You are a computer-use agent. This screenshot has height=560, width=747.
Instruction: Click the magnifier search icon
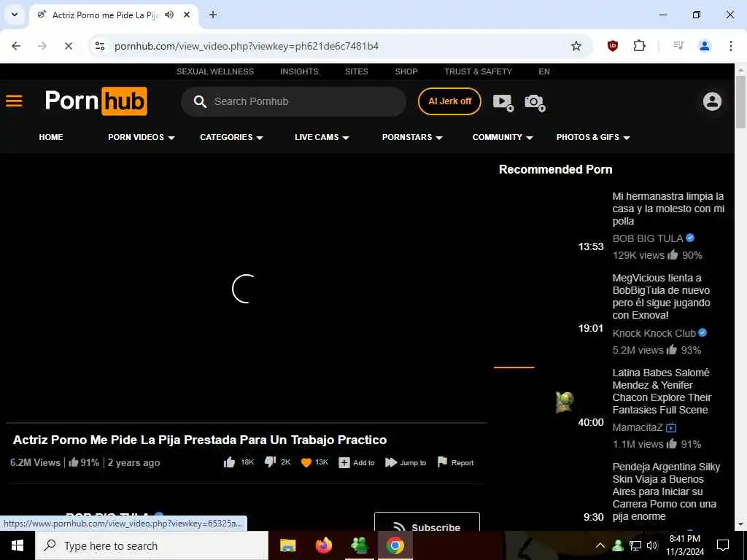[200, 101]
